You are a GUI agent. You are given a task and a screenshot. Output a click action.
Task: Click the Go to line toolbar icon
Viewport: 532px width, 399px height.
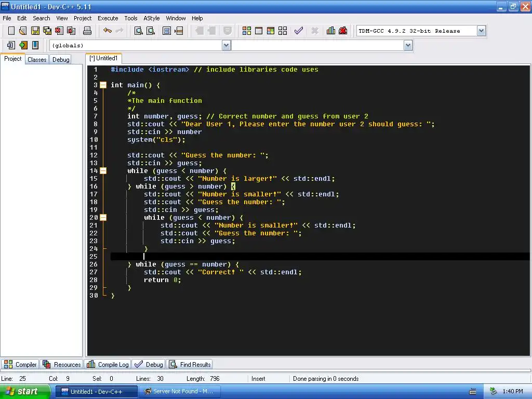[179, 31]
